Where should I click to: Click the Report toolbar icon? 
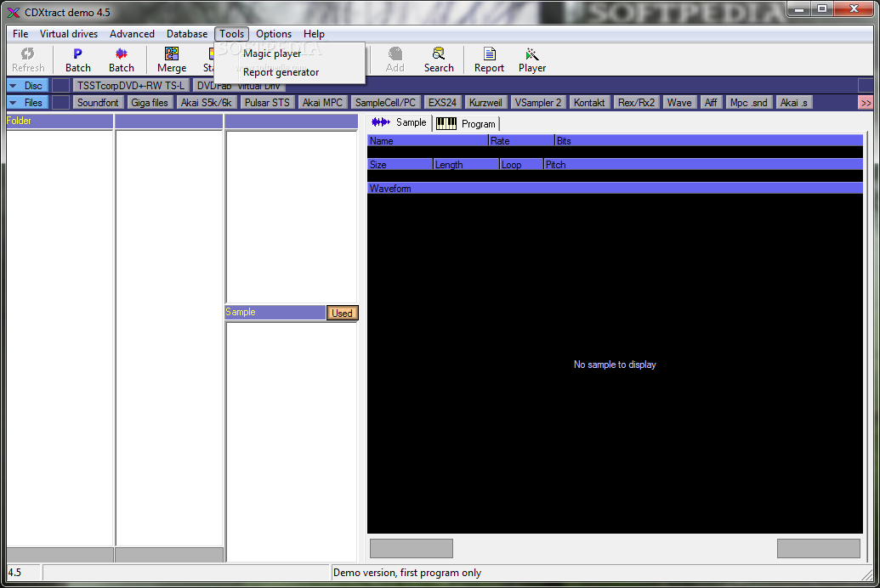pyautogui.click(x=490, y=60)
